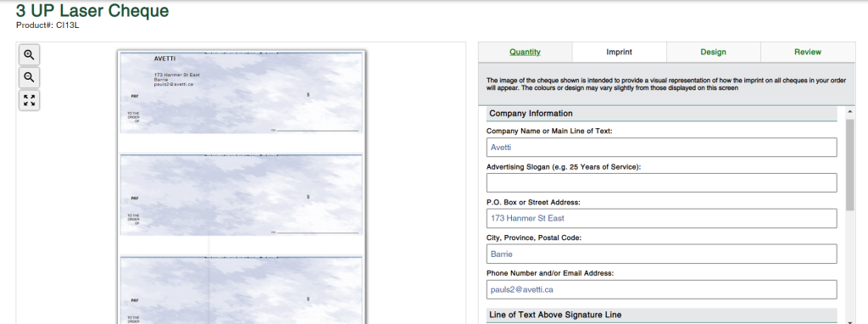868x324 pixels.
Task: Edit the Company Name field containing Avetti
Action: (x=661, y=148)
